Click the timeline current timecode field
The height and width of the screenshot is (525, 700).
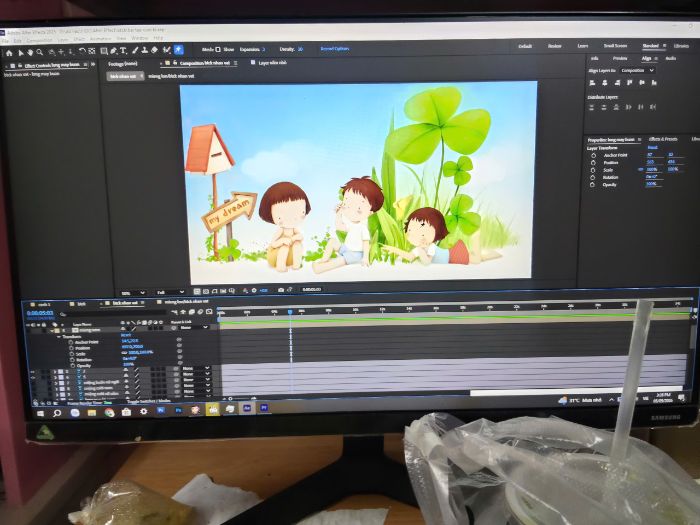click(x=40, y=313)
